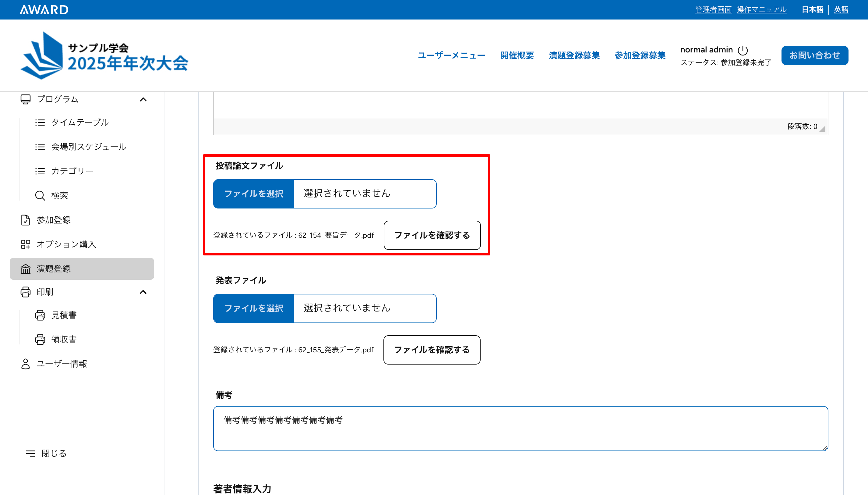868x495 pixels.
Task: Click the 領収書 printer icon
Action: click(40, 339)
